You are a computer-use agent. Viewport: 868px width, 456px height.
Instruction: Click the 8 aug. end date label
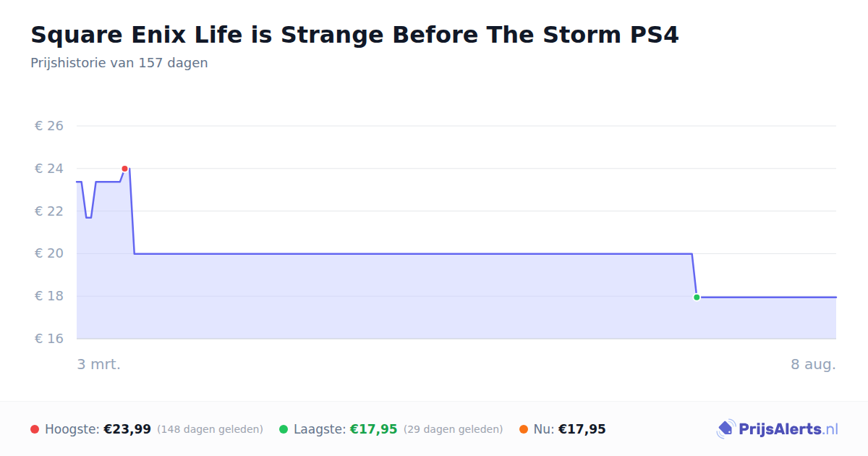pos(813,364)
